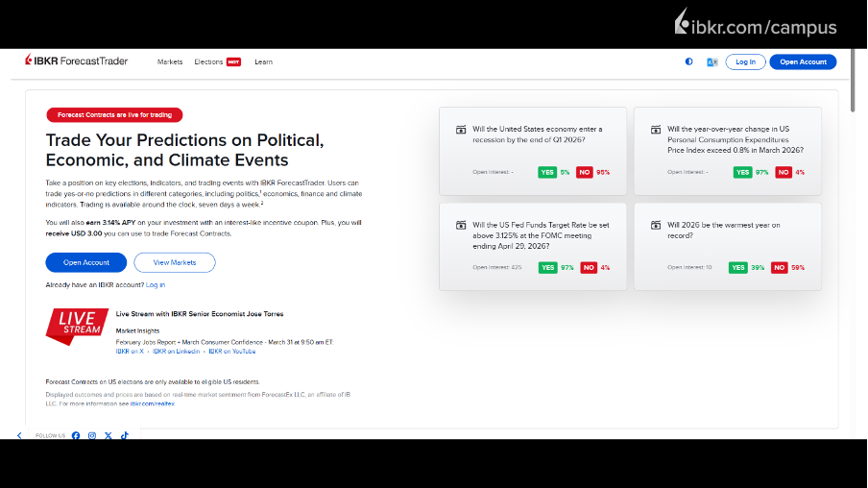This screenshot has width=868, height=488.
Task: Click the IBKR ForecastTrader logo
Action: 77,61
